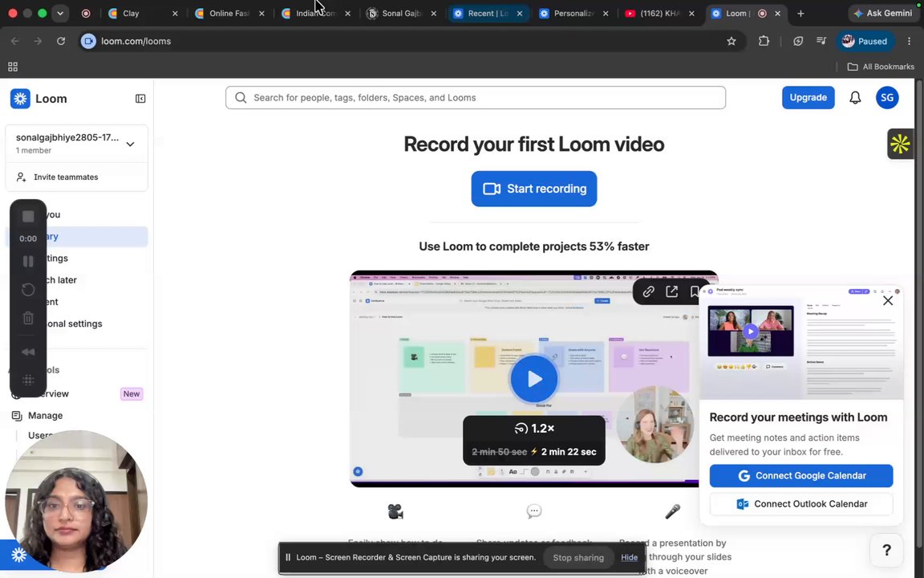
Task: Click the video camera feature icon below the video
Action: coord(395,511)
